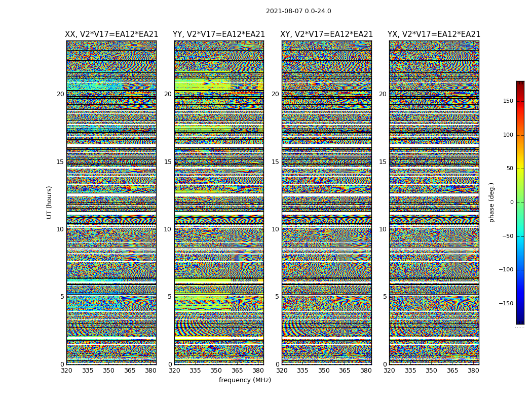This screenshot has height=405, width=532.
Task: Select the 'XX, V2*V17=EA12*EA21' subplot title
Action: pyautogui.click(x=111, y=34)
